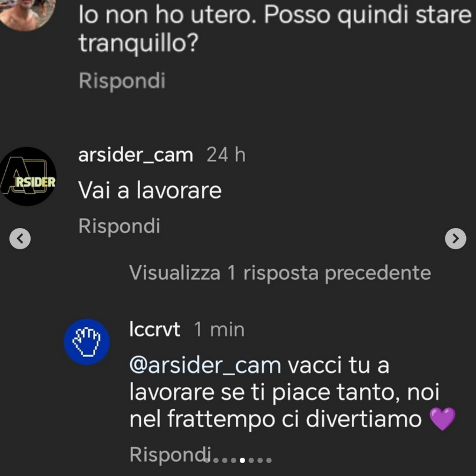Viewport: 476px width, 476px height.
Task: Go to previous slide with left chevron
Action: 20,239
